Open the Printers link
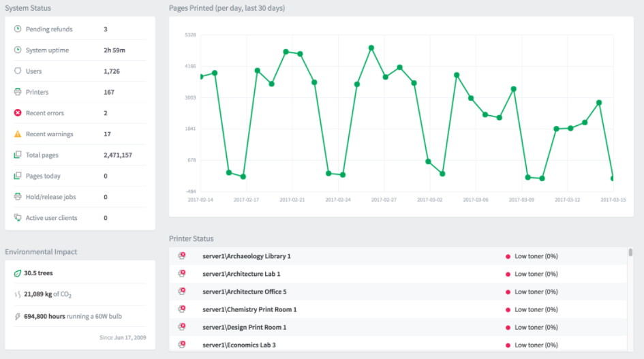The width and height of the screenshot is (644, 359). coord(37,92)
